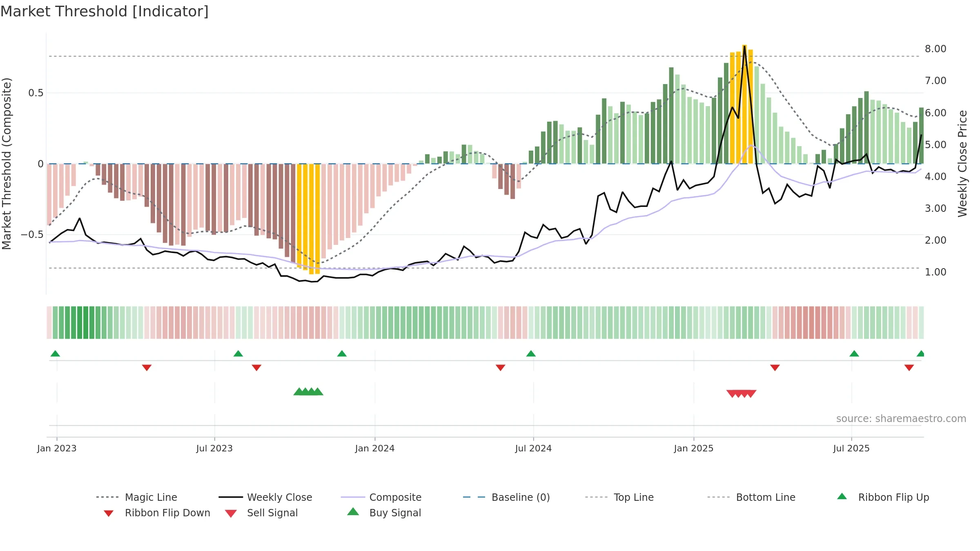
Task: Click the green triangle icon in Buy Signal legend
Action: [353, 511]
